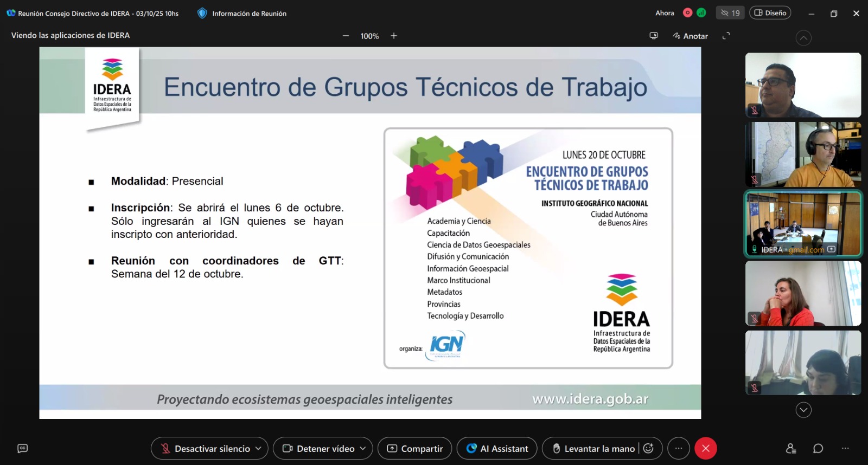Click the red leave meeting button
868x465 pixels.
coord(706,448)
